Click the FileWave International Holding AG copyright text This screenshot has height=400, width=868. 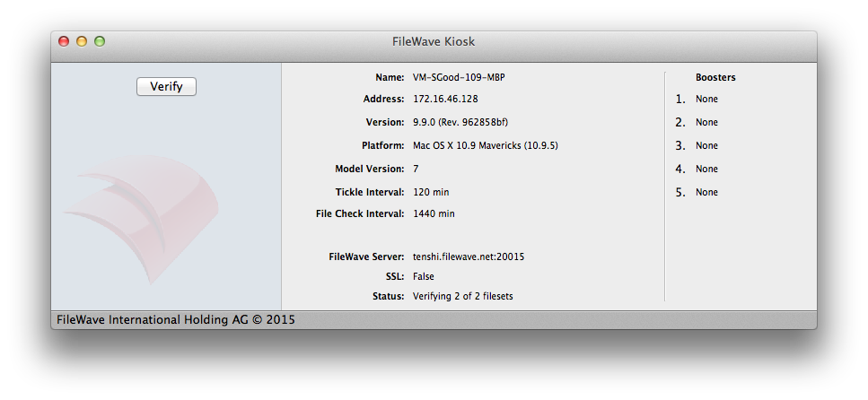tap(175, 320)
